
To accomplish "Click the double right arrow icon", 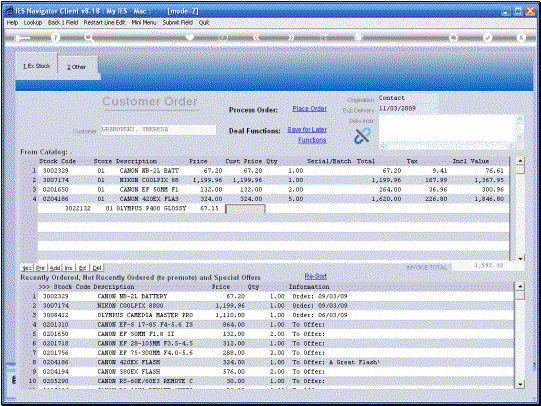I will point(291,38).
